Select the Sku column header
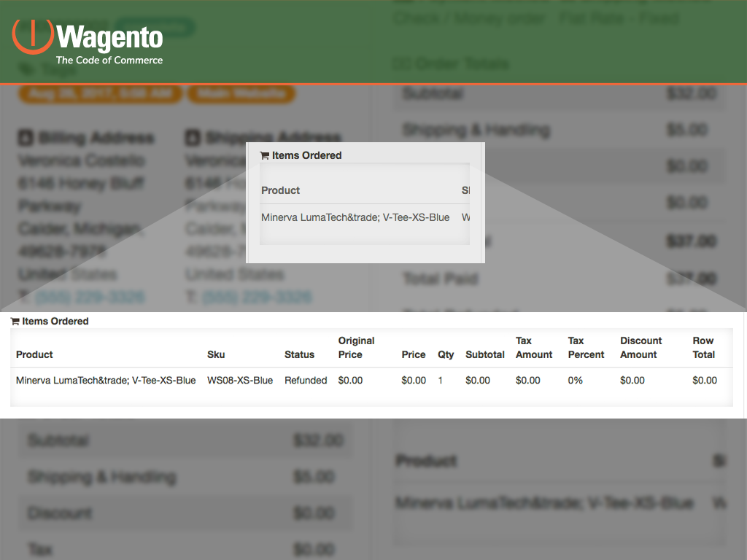The width and height of the screenshot is (747, 560). click(216, 354)
